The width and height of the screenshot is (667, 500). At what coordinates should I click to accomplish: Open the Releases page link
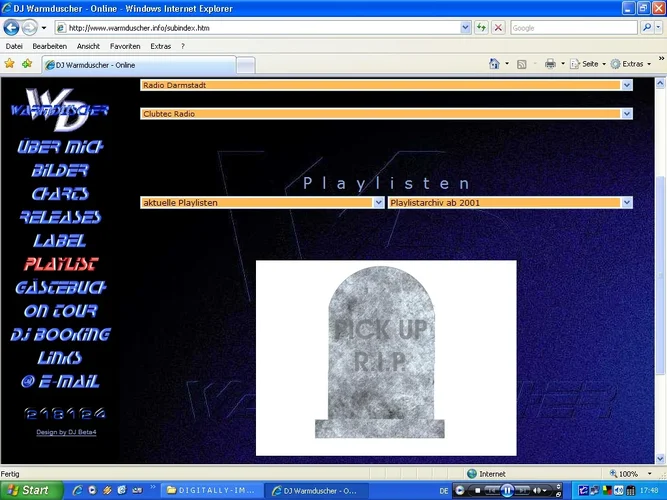(x=60, y=217)
